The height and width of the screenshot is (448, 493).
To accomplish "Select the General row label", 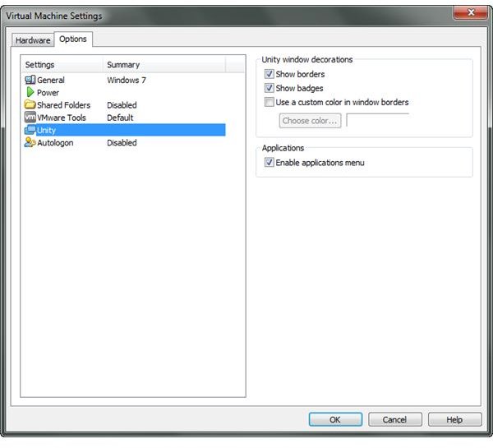I will click(51, 81).
